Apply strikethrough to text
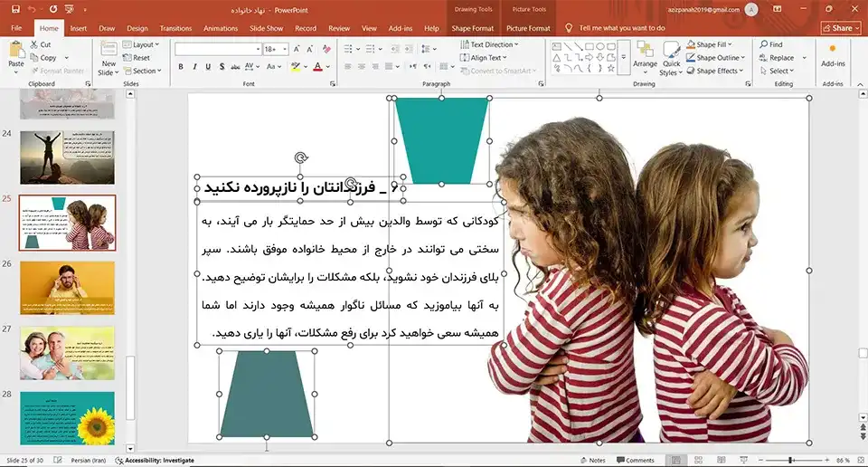The height and width of the screenshot is (467, 868). (x=235, y=66)
